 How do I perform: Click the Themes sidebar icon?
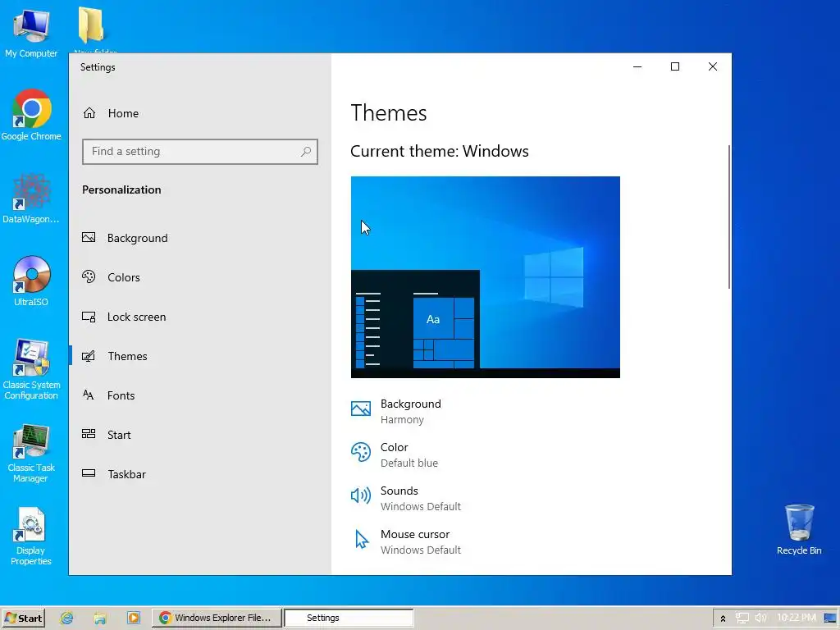click(x=89, y=356)
